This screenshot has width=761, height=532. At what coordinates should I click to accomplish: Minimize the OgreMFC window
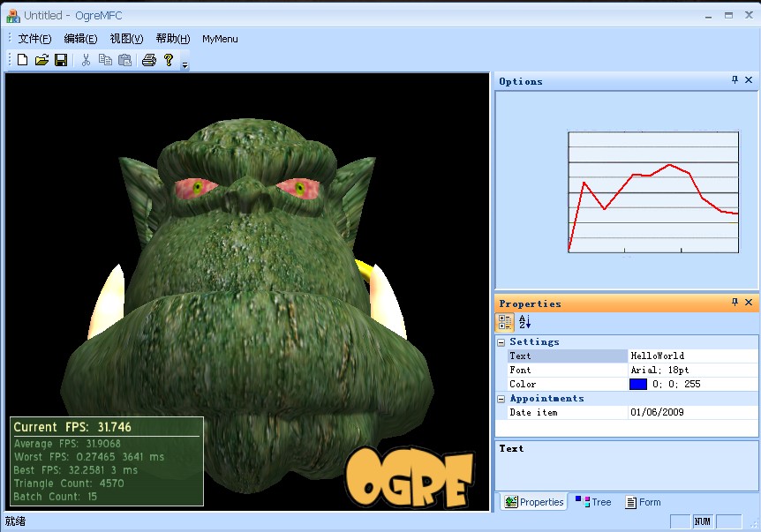(x=709, y=16)
